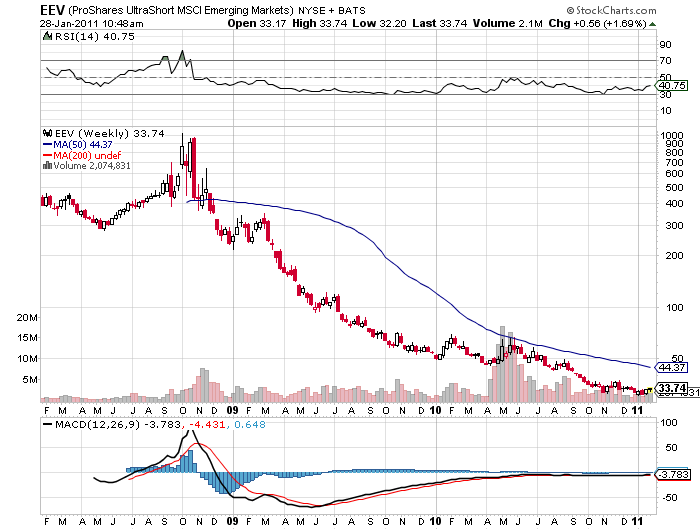
Task: Click the NYSE + BATS exchange label
Action: pos(332,10)
